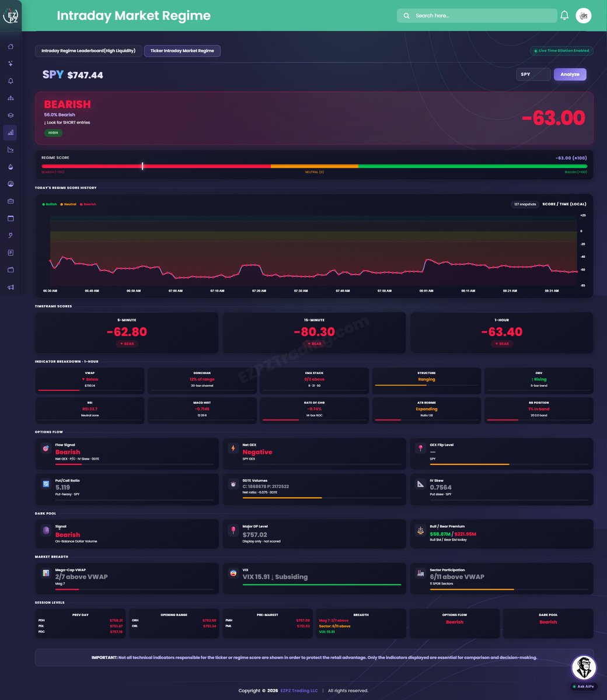Click the plug connection icon in sidebar
The height and width of the screenshot is (700, 607).
[11, 236]
